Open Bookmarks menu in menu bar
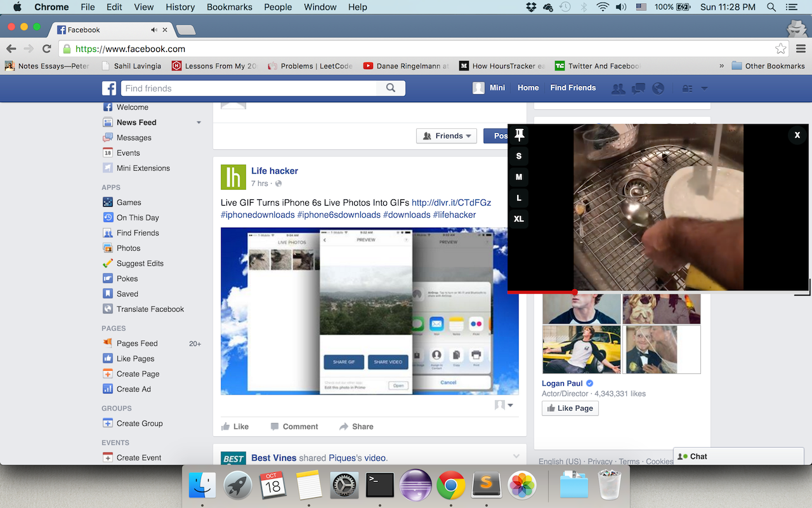Screen dimensions: 812x508 tap(228, 7)
